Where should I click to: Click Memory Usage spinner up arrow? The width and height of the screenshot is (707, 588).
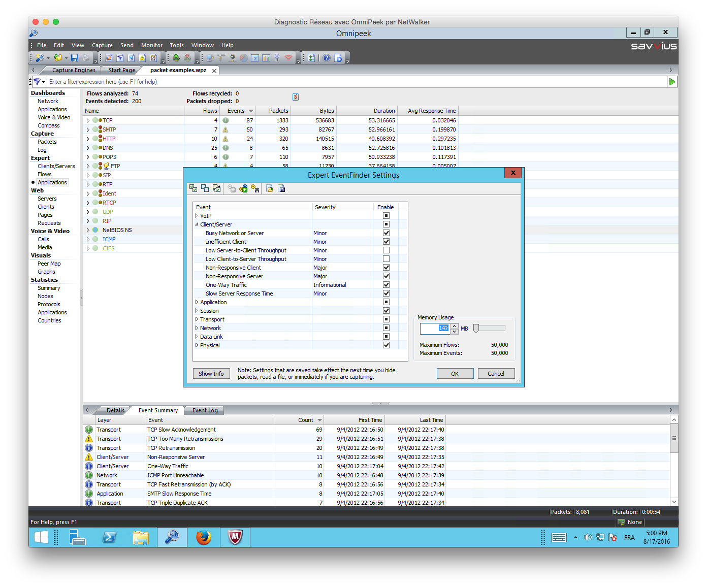[455, 326]
